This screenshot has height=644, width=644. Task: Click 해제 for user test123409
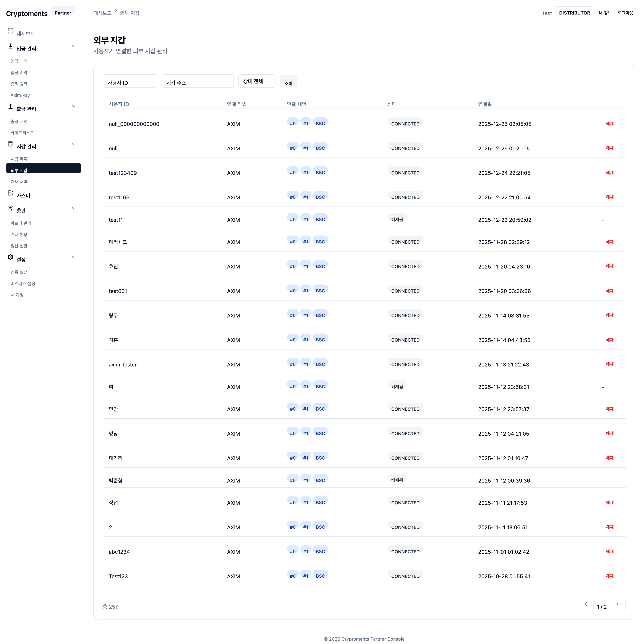pos(610,173)
